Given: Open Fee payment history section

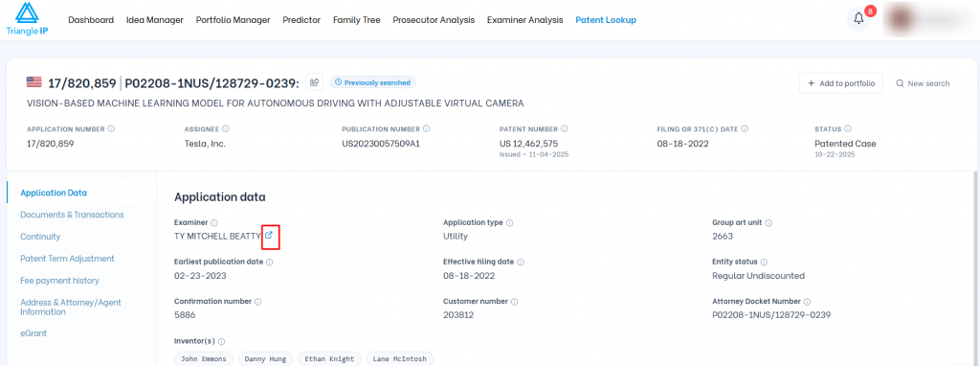Looking at the screenshot, I should click(x=59, y=281).
